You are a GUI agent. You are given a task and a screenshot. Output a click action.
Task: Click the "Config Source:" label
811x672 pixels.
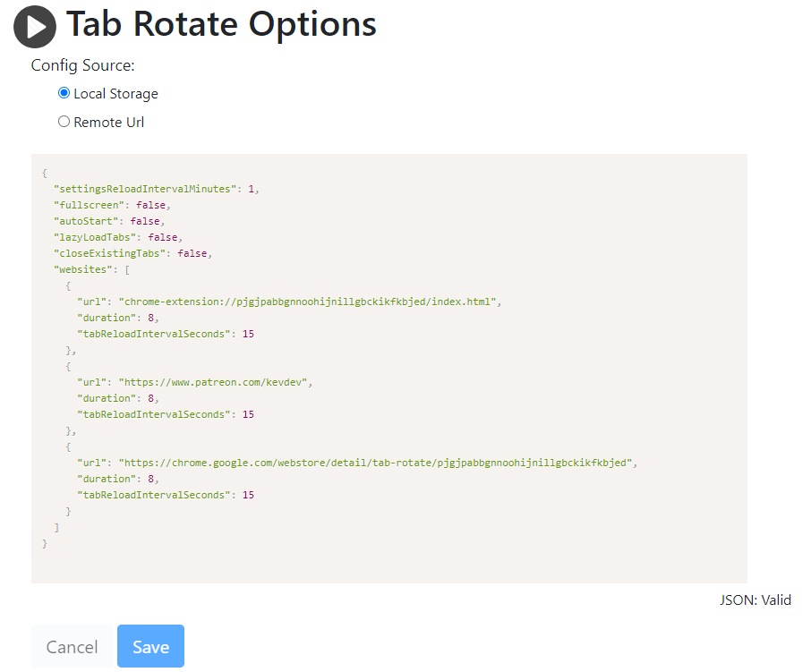(82, 65)
